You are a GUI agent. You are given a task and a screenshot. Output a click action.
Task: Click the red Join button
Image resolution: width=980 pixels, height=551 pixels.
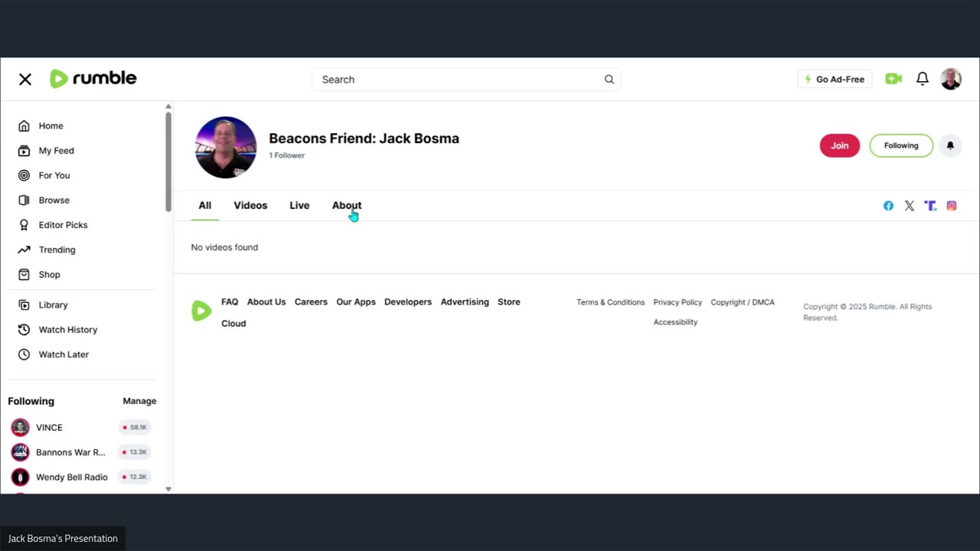[x=840, y=145]
